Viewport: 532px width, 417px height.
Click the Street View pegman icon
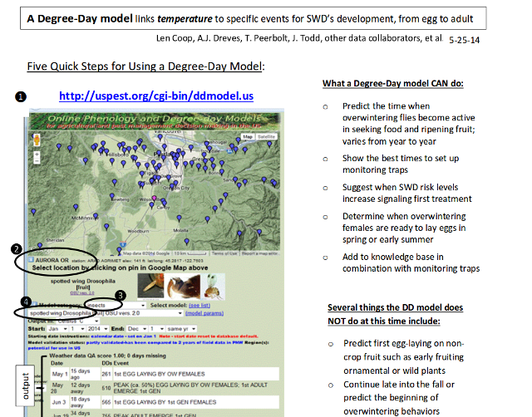click(36, 139)
